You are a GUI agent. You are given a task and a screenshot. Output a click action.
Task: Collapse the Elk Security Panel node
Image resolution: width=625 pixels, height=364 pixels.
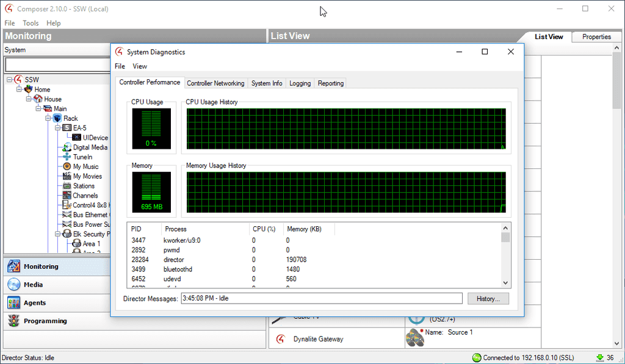coord(58,234)
